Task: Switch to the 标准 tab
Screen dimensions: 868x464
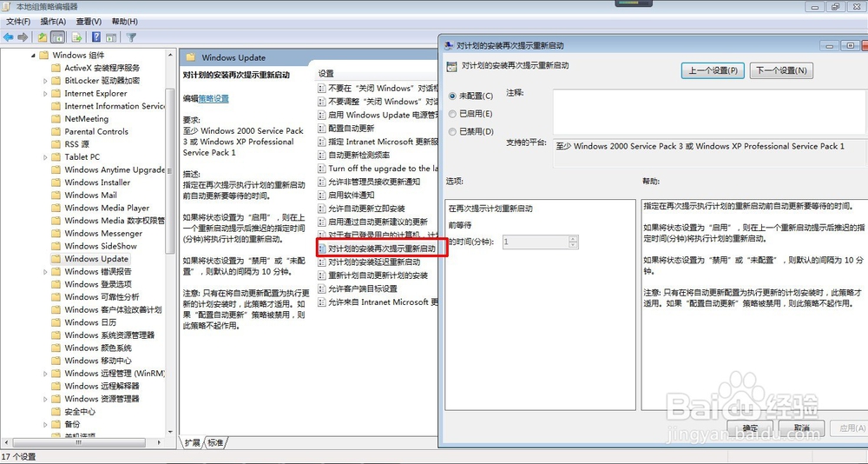Action: click(x=216, y=442)
